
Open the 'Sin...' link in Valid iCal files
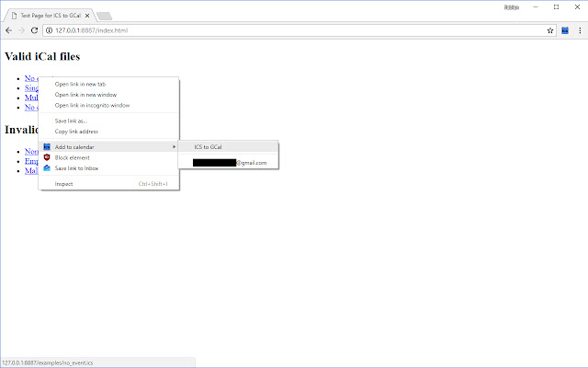[x=31, y=88]
